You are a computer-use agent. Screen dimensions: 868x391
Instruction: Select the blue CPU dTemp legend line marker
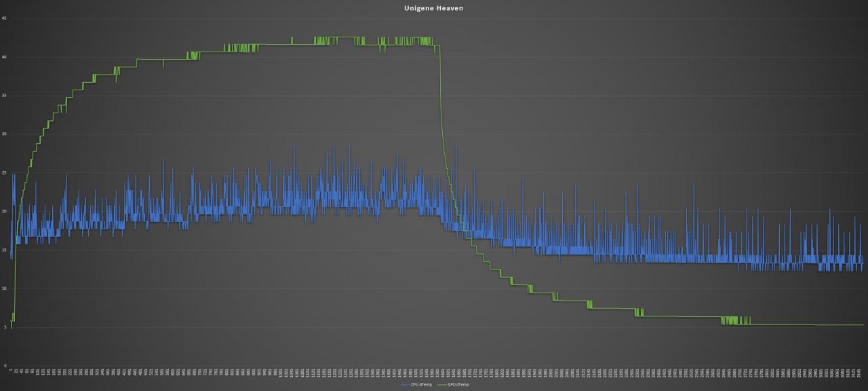[x=406, y=385]
